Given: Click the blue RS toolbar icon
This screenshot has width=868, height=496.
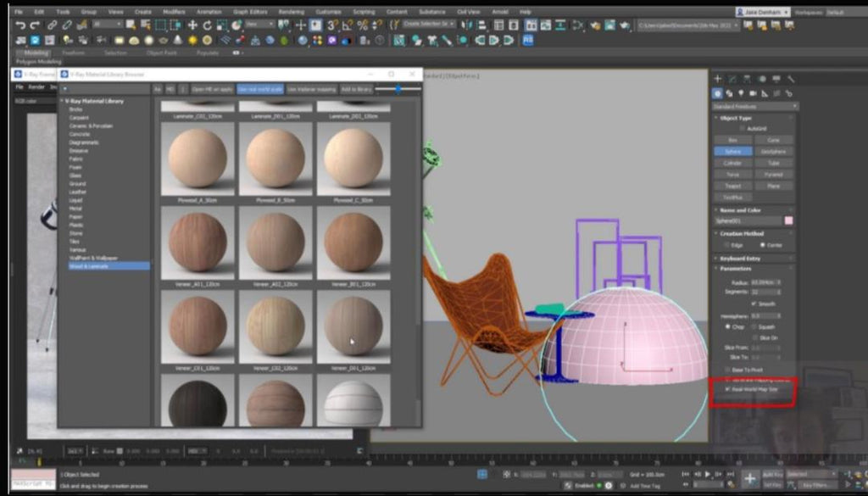Looking at the screenshot, I should [527, 40].
